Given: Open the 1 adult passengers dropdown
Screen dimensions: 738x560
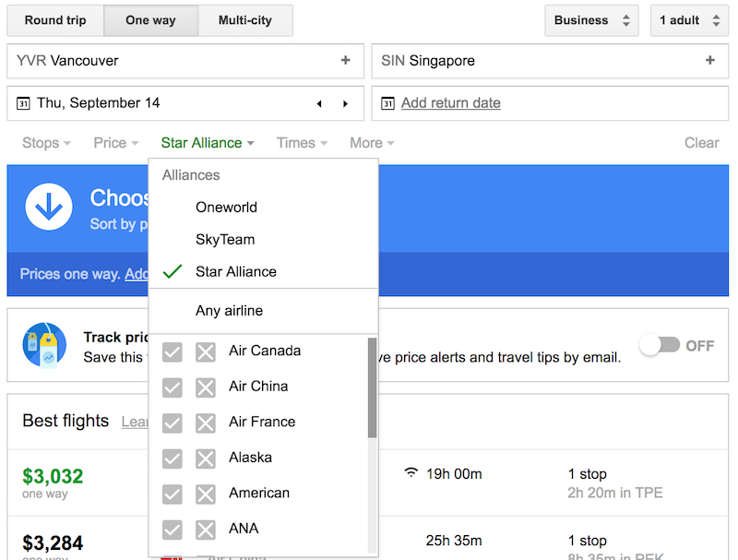Looking at the screenshot, I should click(689, 20).
